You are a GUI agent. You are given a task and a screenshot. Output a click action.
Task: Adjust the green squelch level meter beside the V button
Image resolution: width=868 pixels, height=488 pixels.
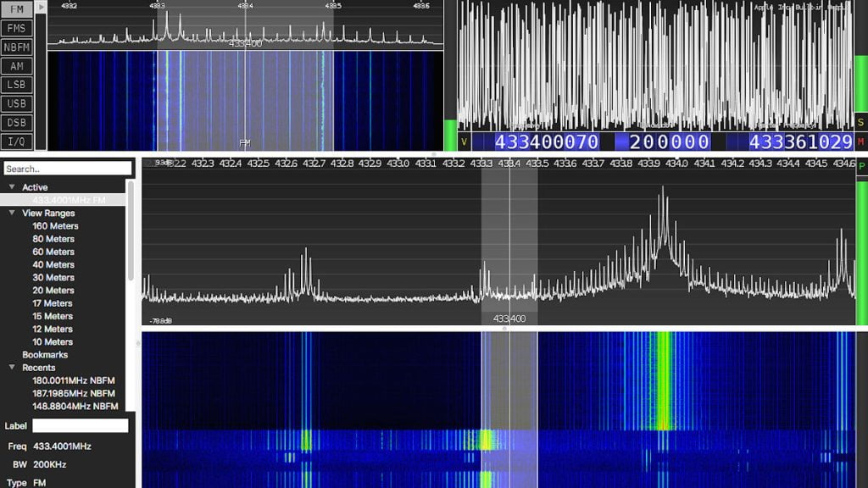[449, 134]
